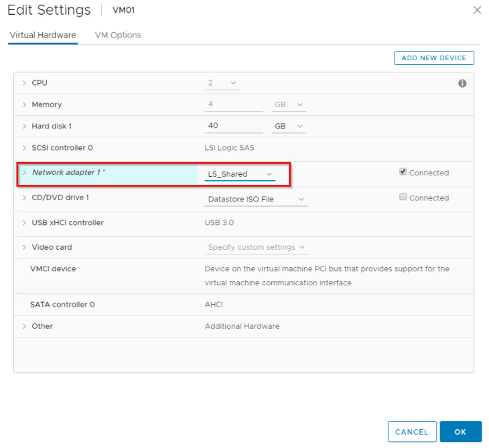This screenshot has width=489, height=448.
Task: Expand SCSI controller 0 row
Action: pos(25,147)
